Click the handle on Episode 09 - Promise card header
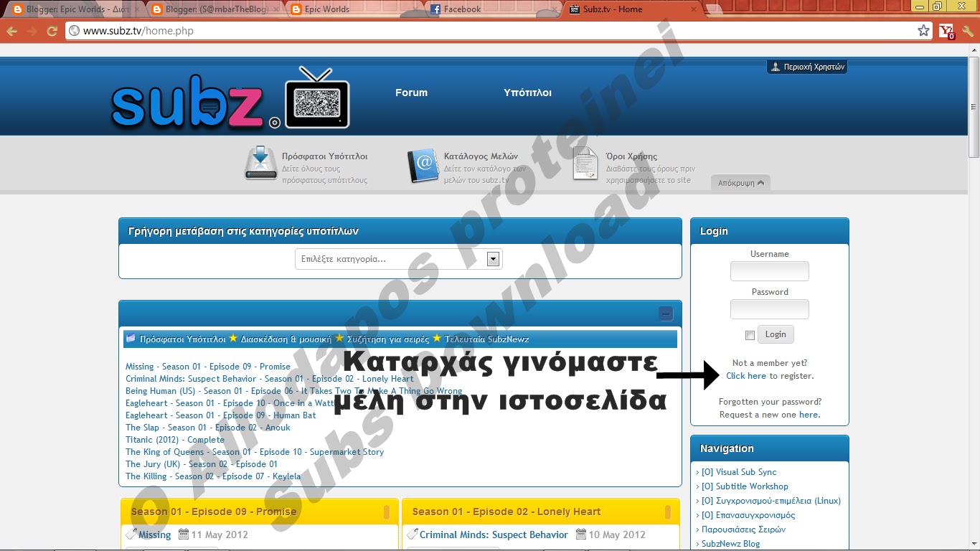Screen dimensions: 980x551 (387, 512)
